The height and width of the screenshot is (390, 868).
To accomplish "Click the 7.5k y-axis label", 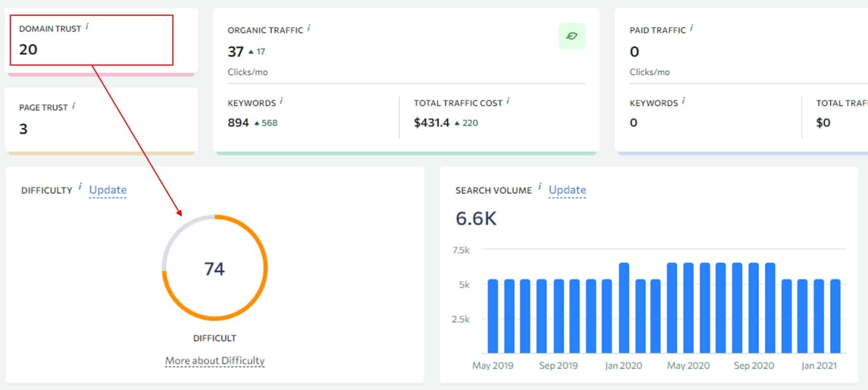I will click(461, 250).
